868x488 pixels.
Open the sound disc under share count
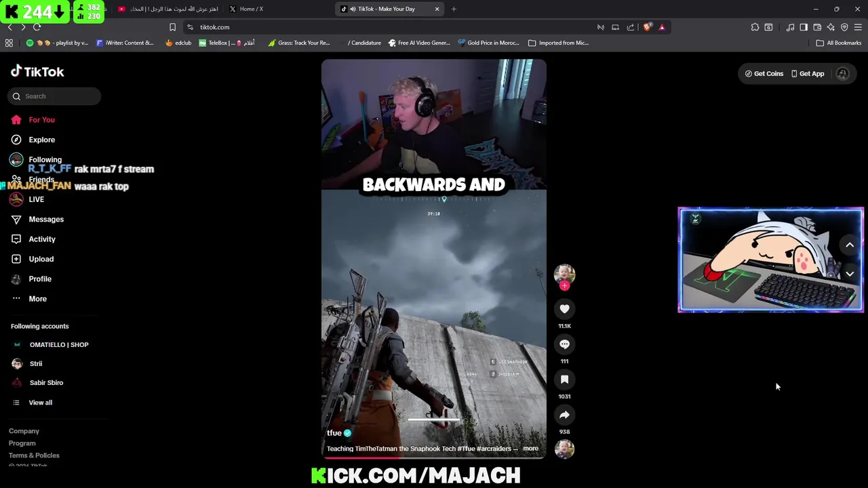(564, 449)
